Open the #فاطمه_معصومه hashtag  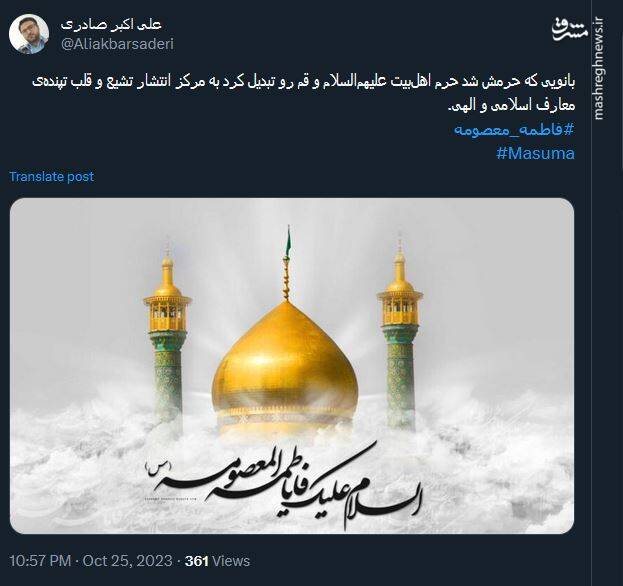[x=513, y=130]
